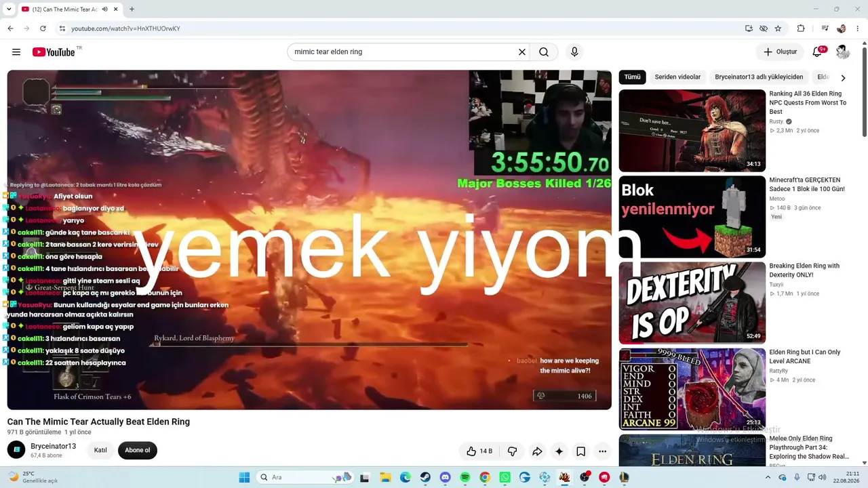The image size is (868, 488).
Task: Open Melee Only Elden Ring Playthrough title
Action: point(809,447)
